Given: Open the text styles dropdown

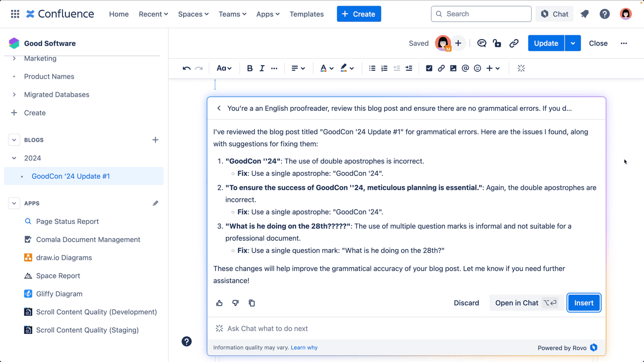Looking at the screenshot, I should (x=224, y=68).
